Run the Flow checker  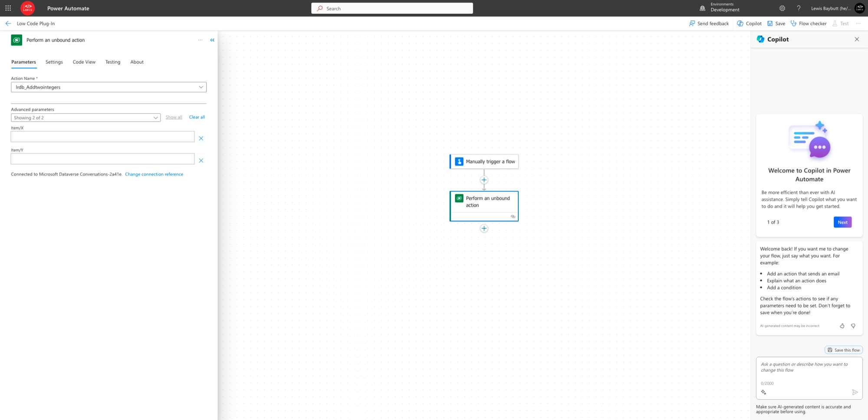tap(809, 23)
